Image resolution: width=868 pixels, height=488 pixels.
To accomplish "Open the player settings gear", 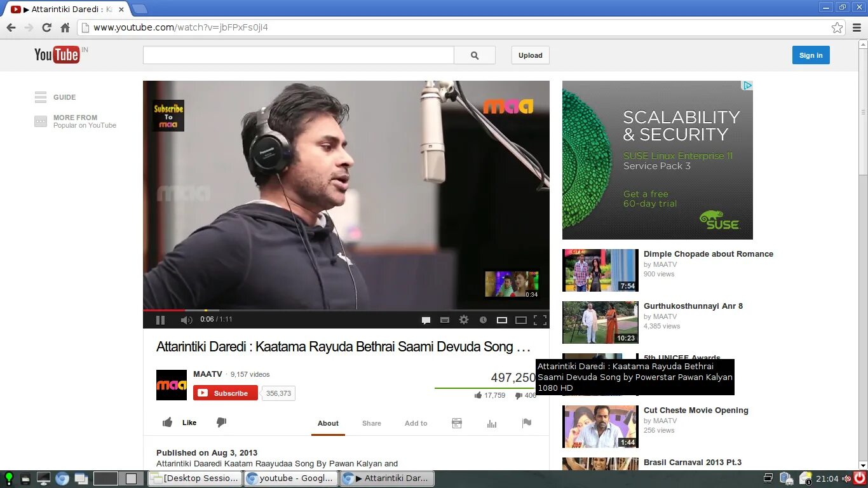I will (464, 320).
